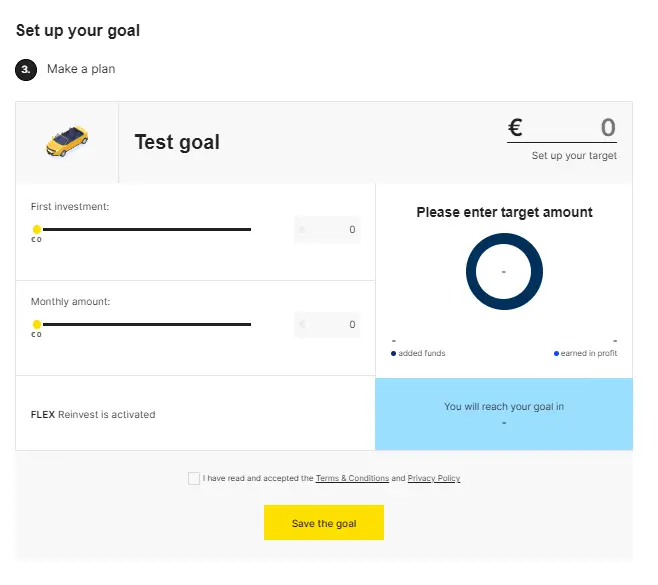Click the Test goal title
The height and width of the screenshot is (585, 658).
point(177,142)
